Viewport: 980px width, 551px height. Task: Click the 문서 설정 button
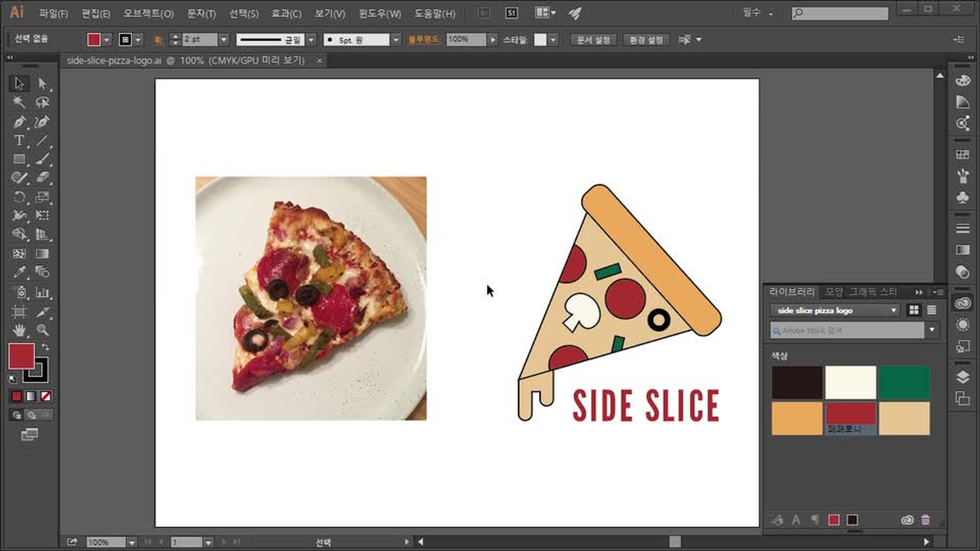593,40
